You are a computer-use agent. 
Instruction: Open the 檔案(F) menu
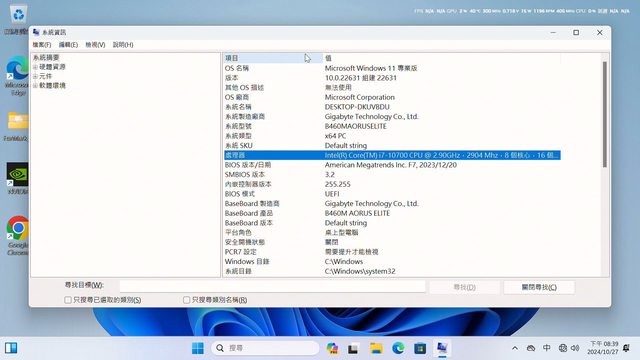click(x=42, y=44)
